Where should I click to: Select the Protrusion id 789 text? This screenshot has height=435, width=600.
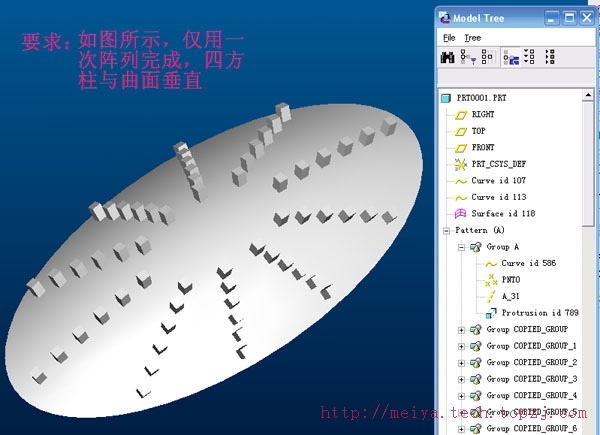coord(540,313)
